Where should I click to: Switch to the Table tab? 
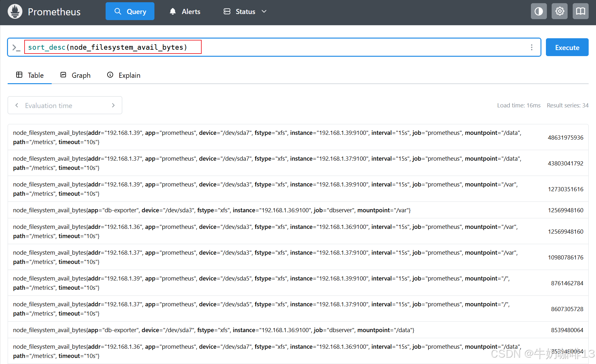coord(30,75)
